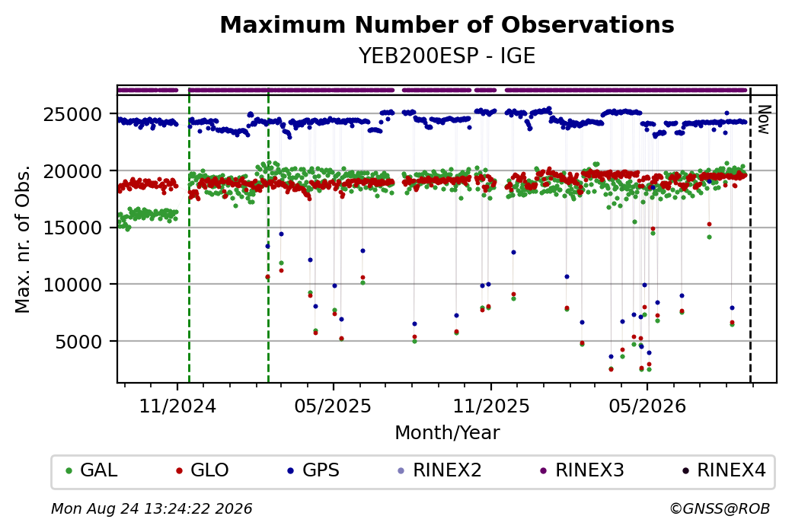The width and height of the screenshot is (792, 532).
Task: Click the 11/2025 x-axis tick label
Action: (x=491, y=406)
